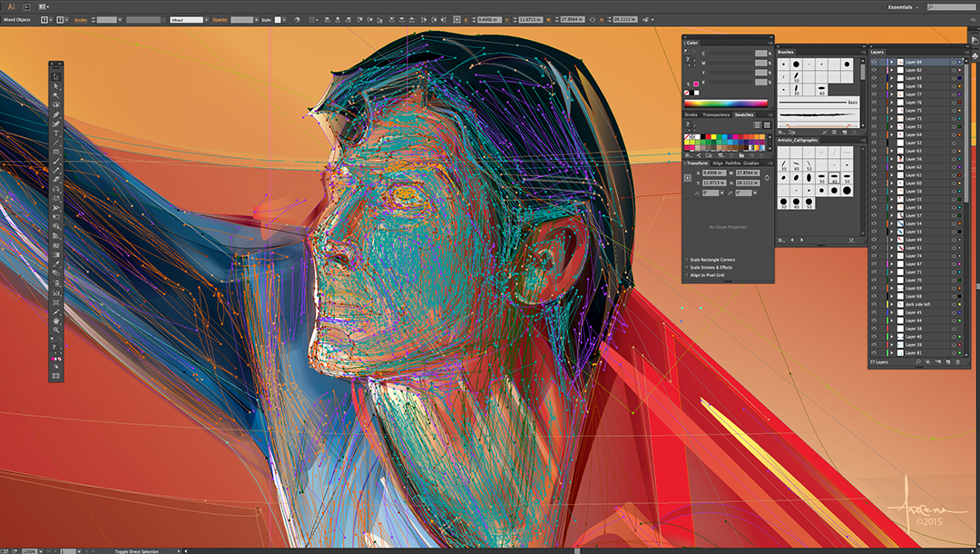The image size is (980, 554).
Task: Click the color spectrum bar in Color panel
Action: [x=726, y=104]
